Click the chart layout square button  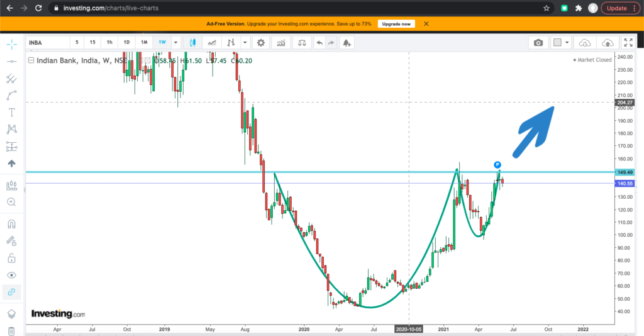pyautogui.click(x=557, y=42)
